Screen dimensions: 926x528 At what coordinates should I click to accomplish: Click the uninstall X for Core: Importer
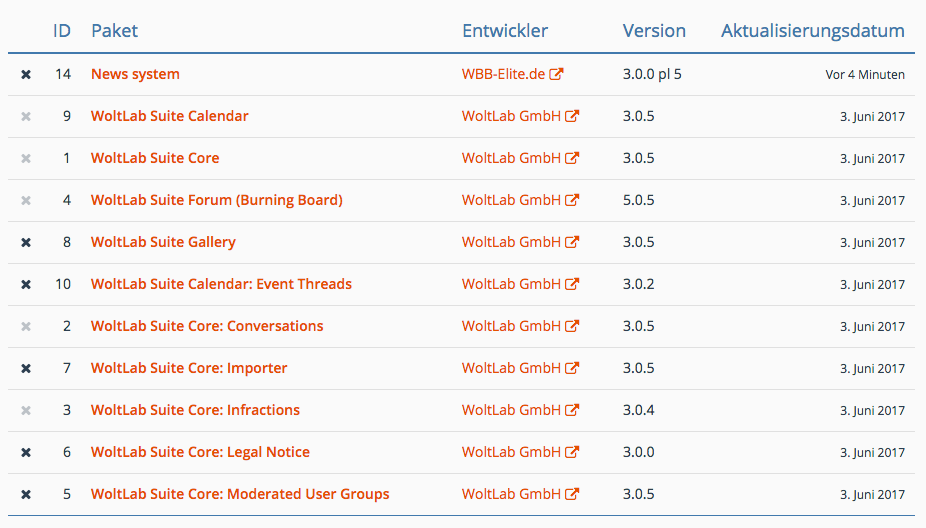(x=26, y=368)
